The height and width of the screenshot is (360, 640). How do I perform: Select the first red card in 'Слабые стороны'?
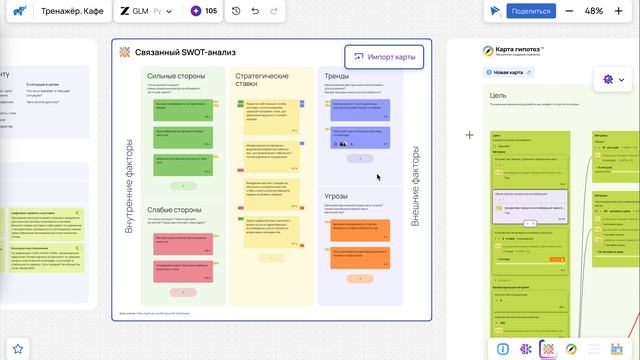183,244
